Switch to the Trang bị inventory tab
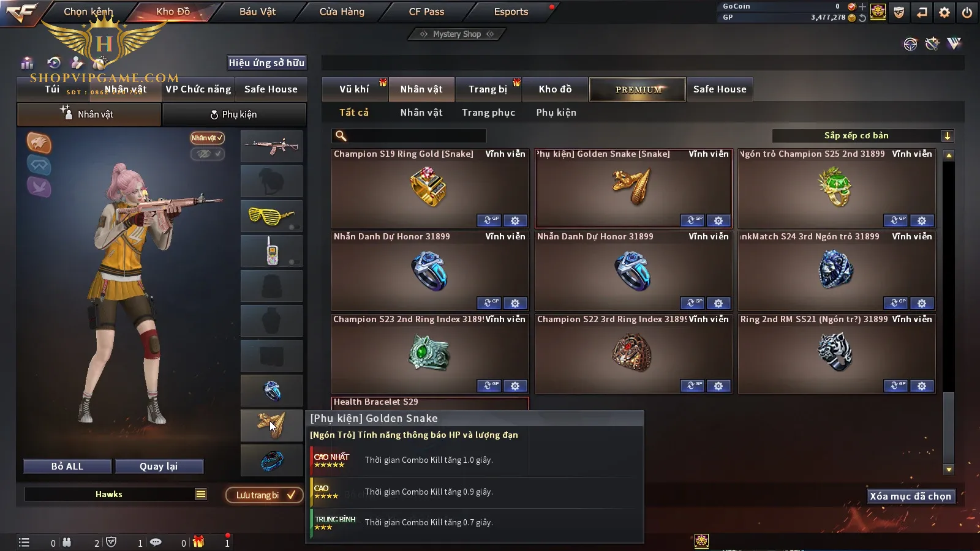The image size is (980, 551). pyautogui.click(x=488, y=89)
